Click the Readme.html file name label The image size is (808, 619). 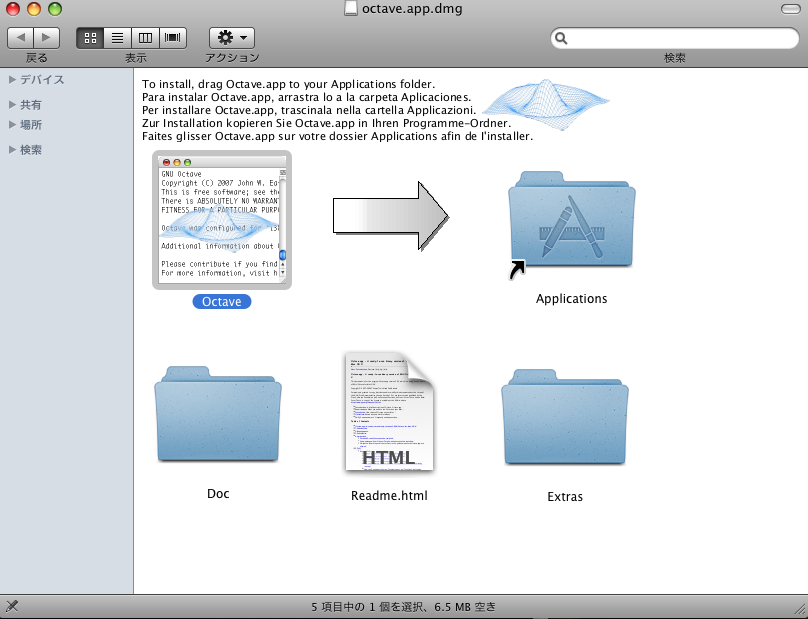tap(389, 496)
